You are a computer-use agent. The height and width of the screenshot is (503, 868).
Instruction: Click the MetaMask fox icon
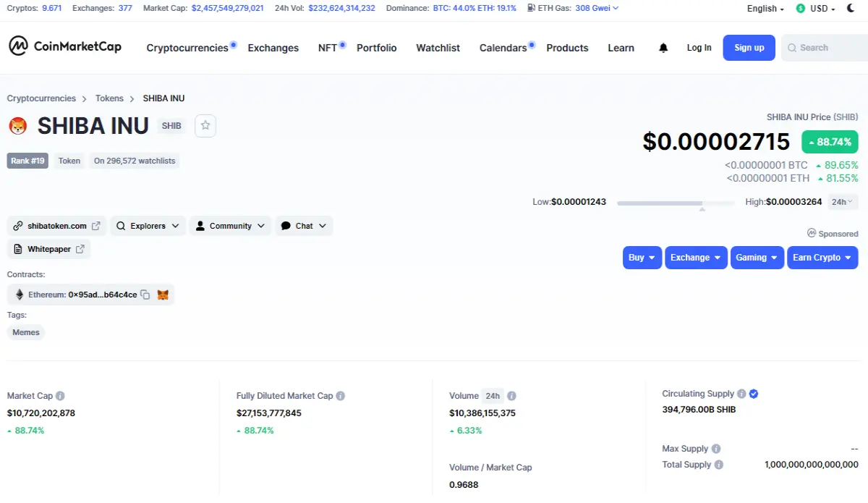(163, 295)
